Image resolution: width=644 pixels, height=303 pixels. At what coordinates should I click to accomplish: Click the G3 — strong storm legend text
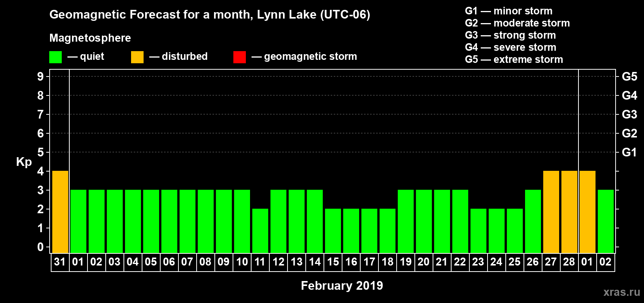click(510, 35)
